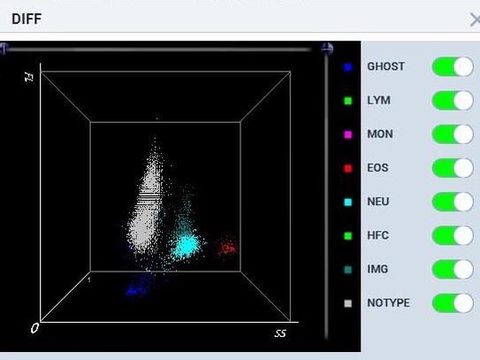Switch off the NEU toggle
The height and width of the screenshot is (360, 480).
453,202
